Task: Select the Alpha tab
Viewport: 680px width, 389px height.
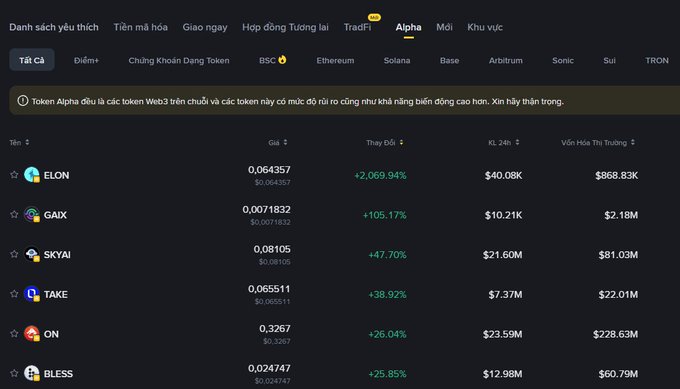Action: pos(408,27)
